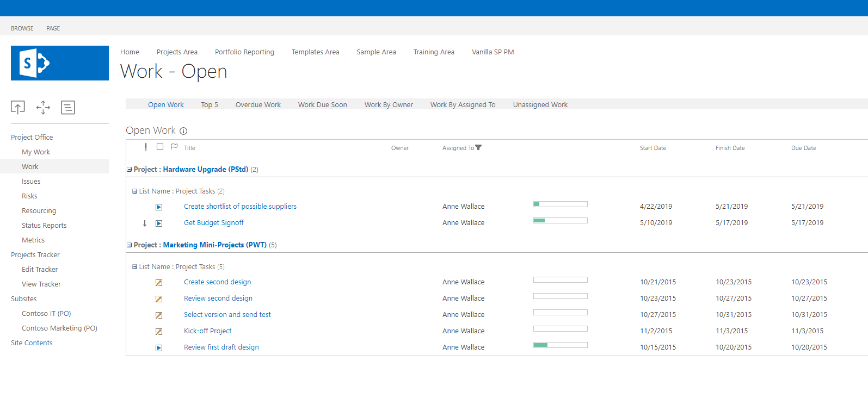868x417 pixels.
Task: Open Projects Area in top navigation
Action: click(177, 52)
